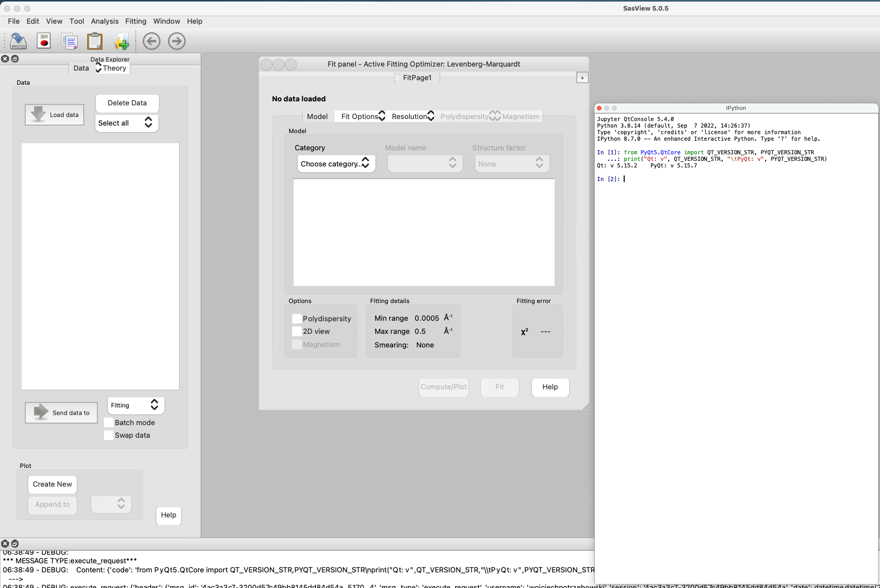Image resolution: width=880 pixels, height=588 pixels.
Task: Open the Report generator toolbar icon
Action: pos(44,41)
